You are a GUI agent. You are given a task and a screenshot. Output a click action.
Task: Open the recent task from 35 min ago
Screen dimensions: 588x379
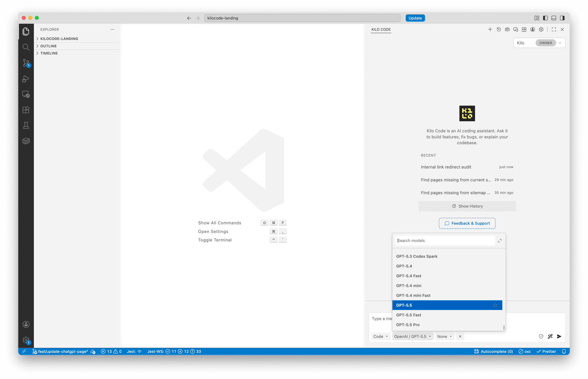(x=467, y=193)
